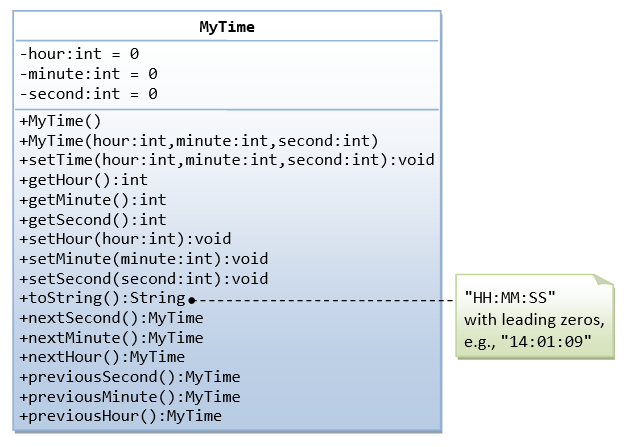
Task: Select the -second:int = 0 attribute
Action: [x=88, y=94]
